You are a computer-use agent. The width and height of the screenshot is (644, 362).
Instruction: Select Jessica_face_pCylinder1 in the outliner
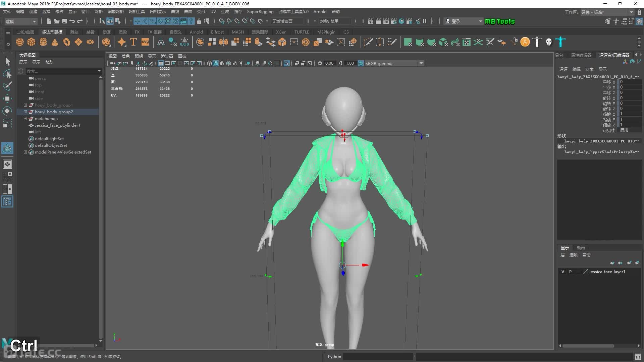pos(57,125)
